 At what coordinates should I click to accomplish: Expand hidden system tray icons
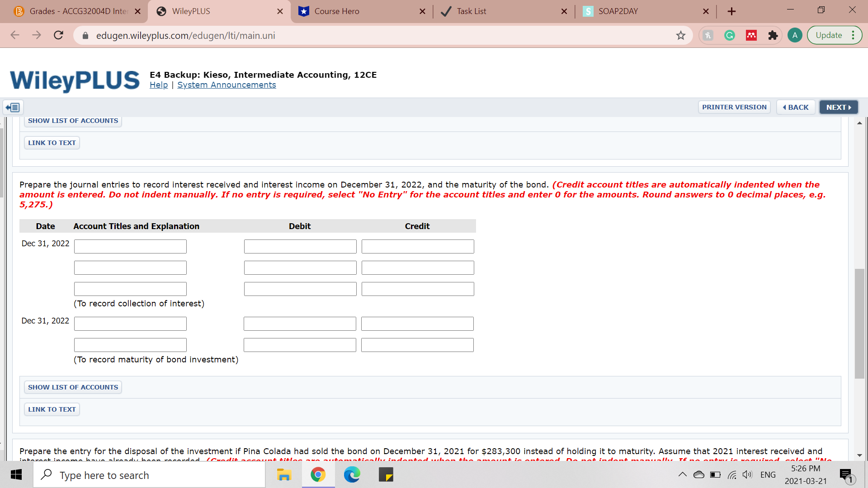[683, 474]
